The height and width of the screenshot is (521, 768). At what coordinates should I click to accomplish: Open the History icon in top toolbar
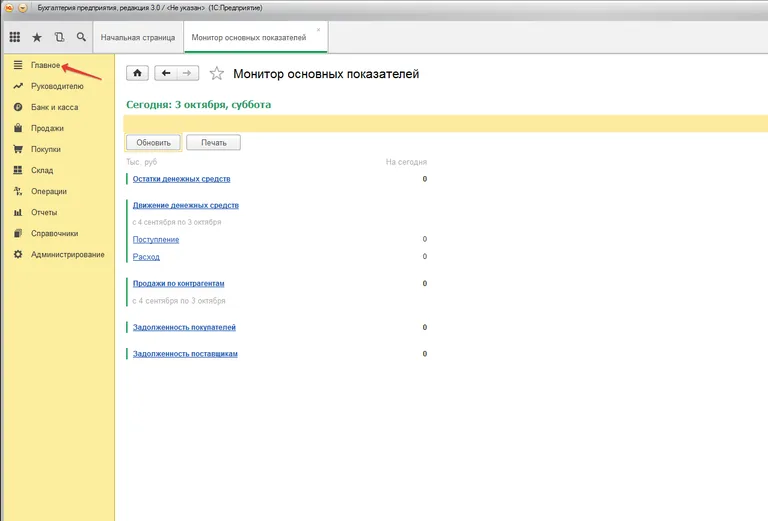point(59,37)
